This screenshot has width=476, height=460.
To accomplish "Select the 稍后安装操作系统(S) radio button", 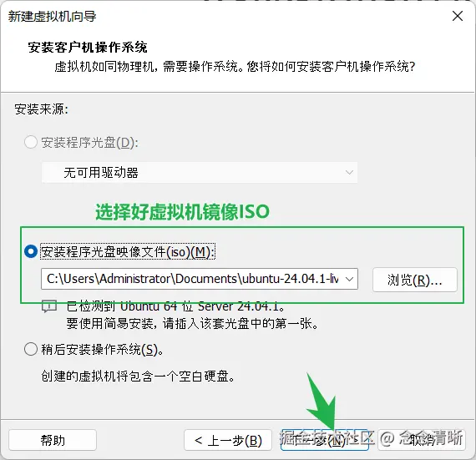I will tap(31, 349).
